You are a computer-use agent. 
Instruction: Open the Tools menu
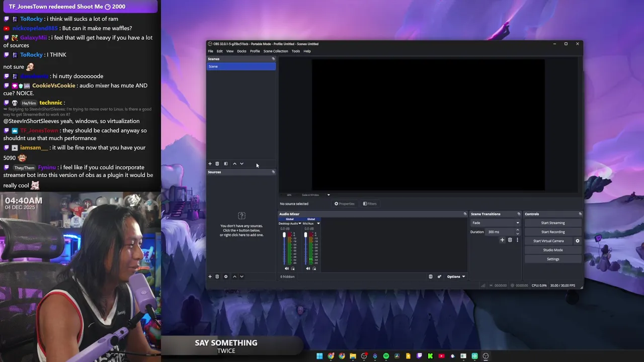click(296, 51)
